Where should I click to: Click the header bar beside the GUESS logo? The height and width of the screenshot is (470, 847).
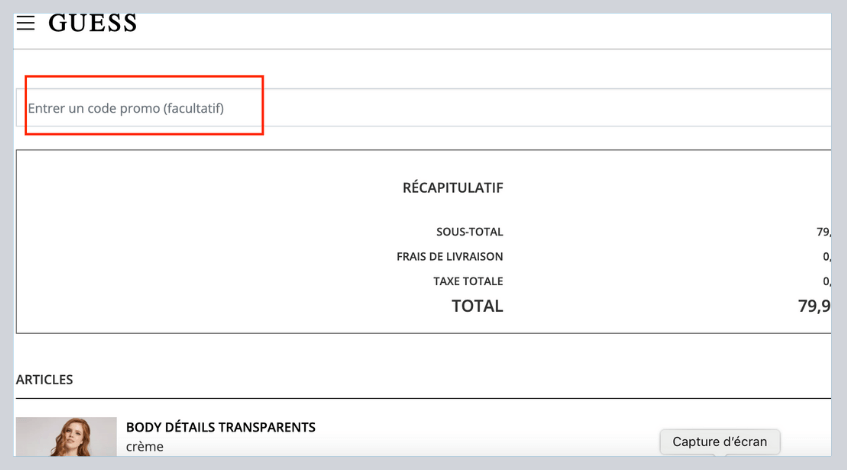coord(480,23)
